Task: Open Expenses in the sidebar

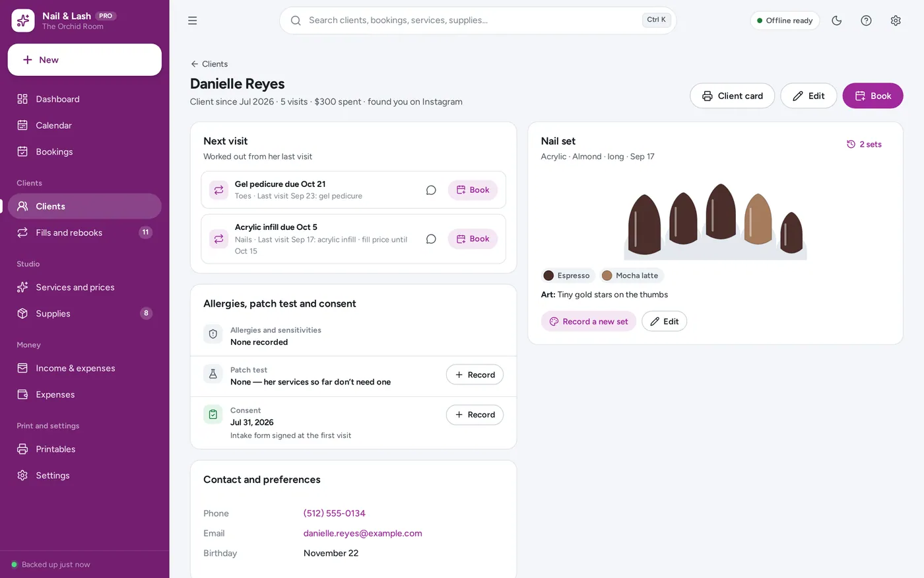Action: point(84,395)
